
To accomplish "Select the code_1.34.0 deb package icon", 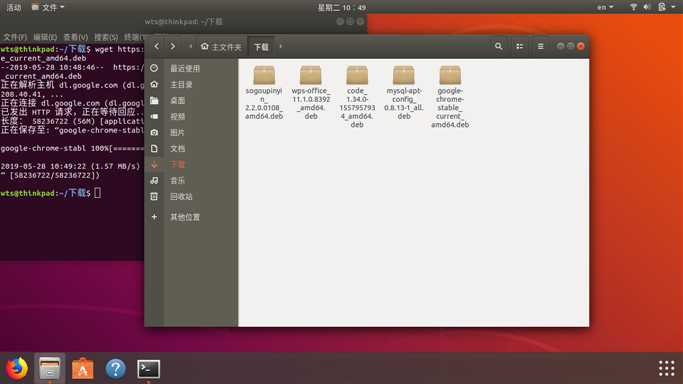I will pyautogui.click(x=357, y=75).
